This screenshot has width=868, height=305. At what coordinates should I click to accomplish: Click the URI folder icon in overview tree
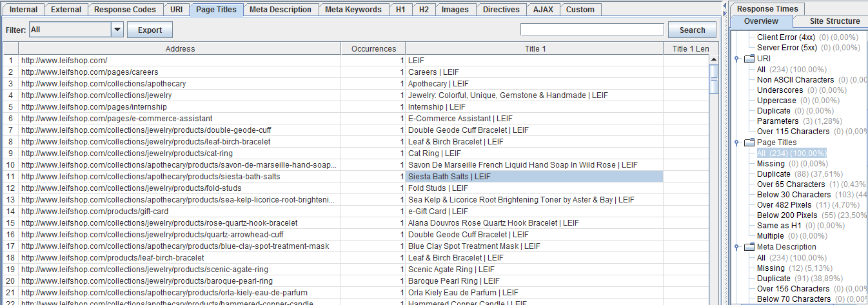(749, 59)
